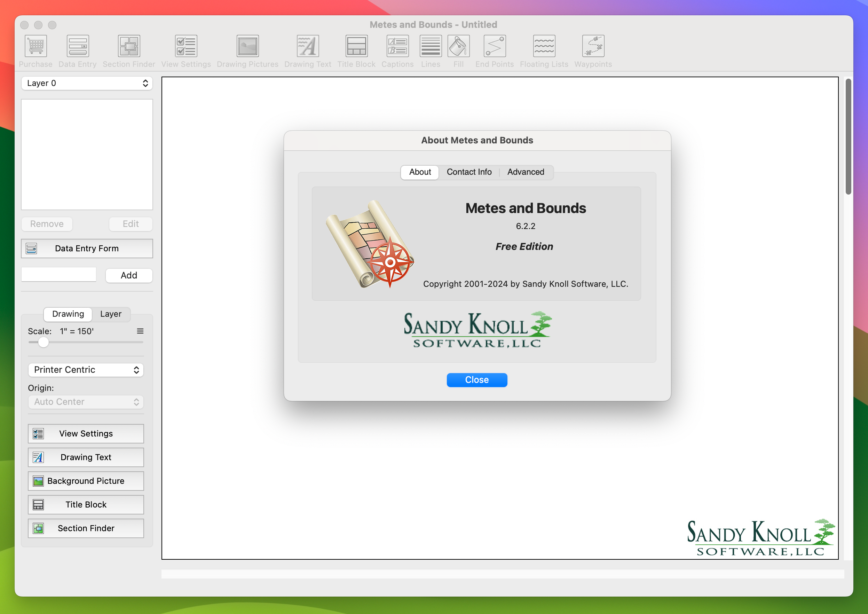Open the Printer Centric dropdown
Image resolution: width=868 pixels, height=614 pixels.
point(86,370)
